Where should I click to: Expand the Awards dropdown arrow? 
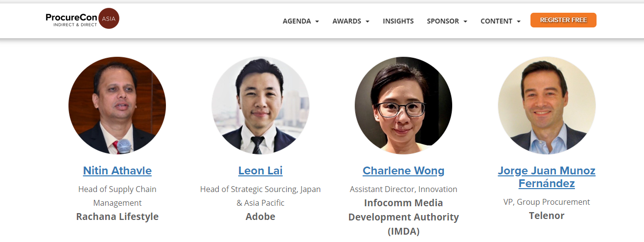coord(368,22)
